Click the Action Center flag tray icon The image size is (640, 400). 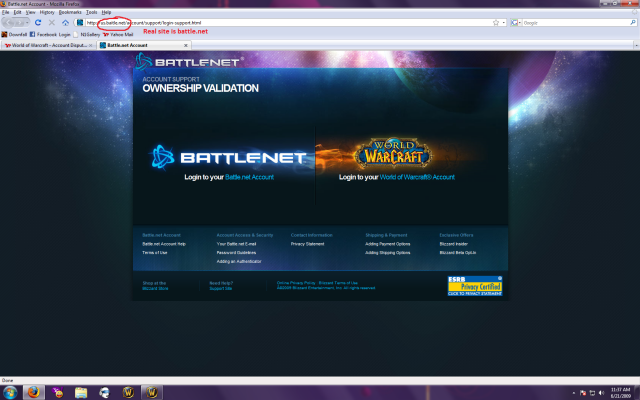[x=583, y=393]
